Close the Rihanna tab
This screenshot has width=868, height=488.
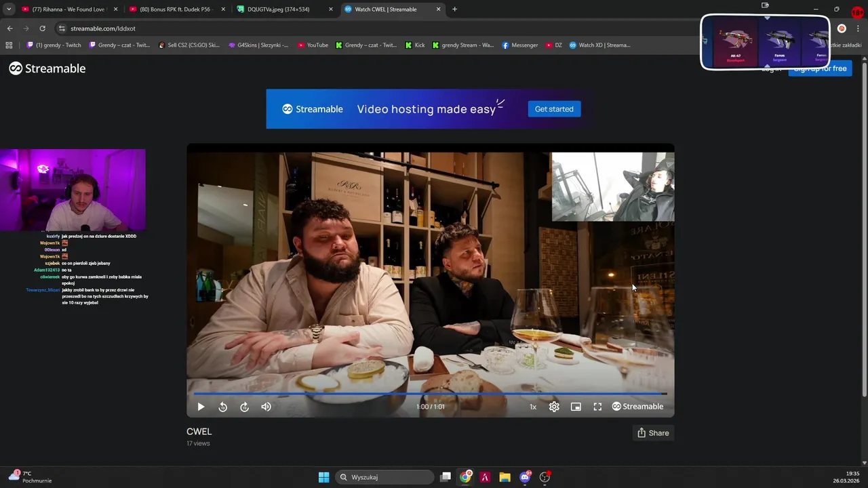point(115,9)
